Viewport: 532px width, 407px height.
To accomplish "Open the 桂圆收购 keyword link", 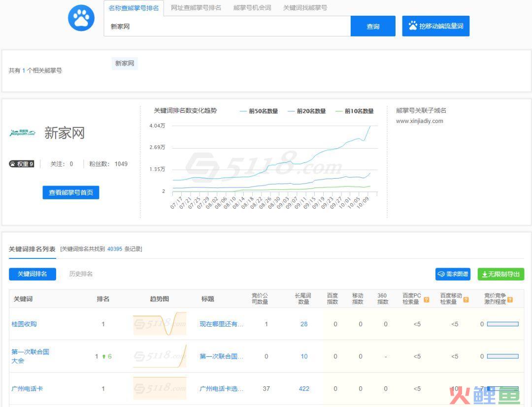I will pos(24,324).
